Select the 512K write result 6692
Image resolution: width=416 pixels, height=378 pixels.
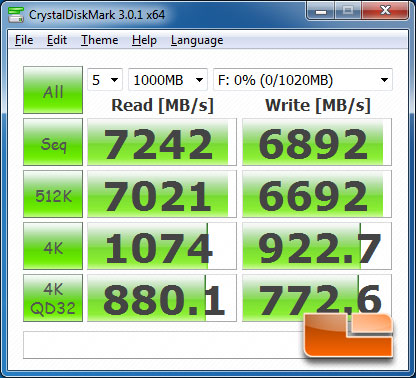tap(317, 194)
